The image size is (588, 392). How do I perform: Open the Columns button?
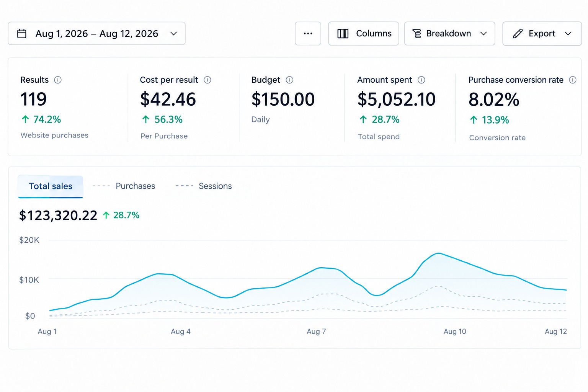[363, 34]
